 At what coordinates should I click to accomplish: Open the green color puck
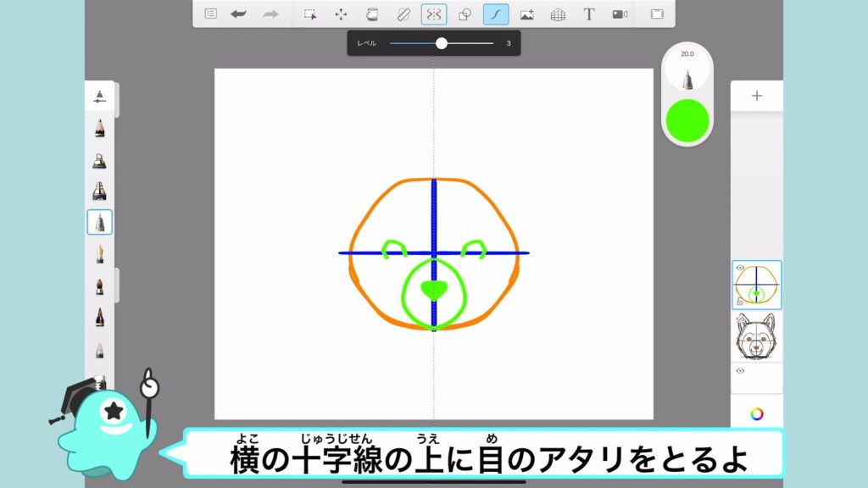click(687, 120)
